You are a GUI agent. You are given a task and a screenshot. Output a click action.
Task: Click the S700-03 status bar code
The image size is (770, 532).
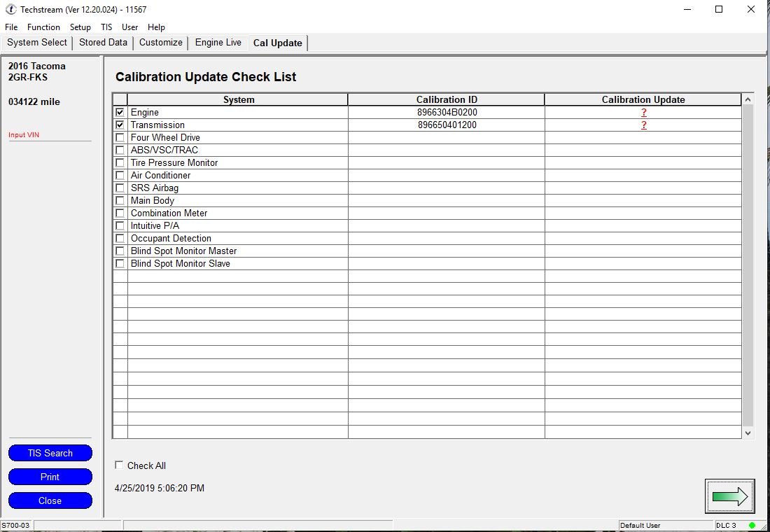click(15, 525)
